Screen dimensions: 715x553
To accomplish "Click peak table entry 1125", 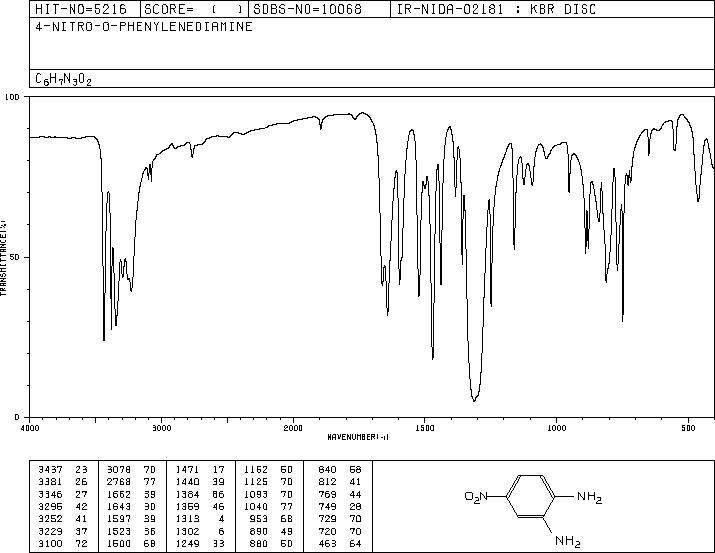I will click(256, 482).
